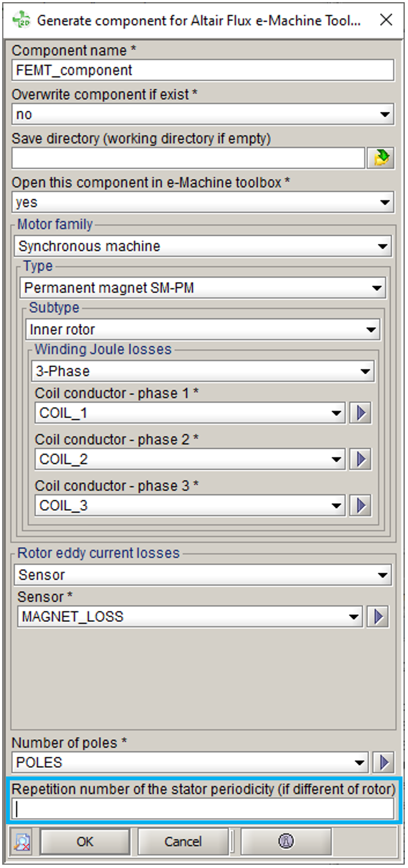
Task: Focus the stator periodicity repetition number field
Action: point(203,809)
